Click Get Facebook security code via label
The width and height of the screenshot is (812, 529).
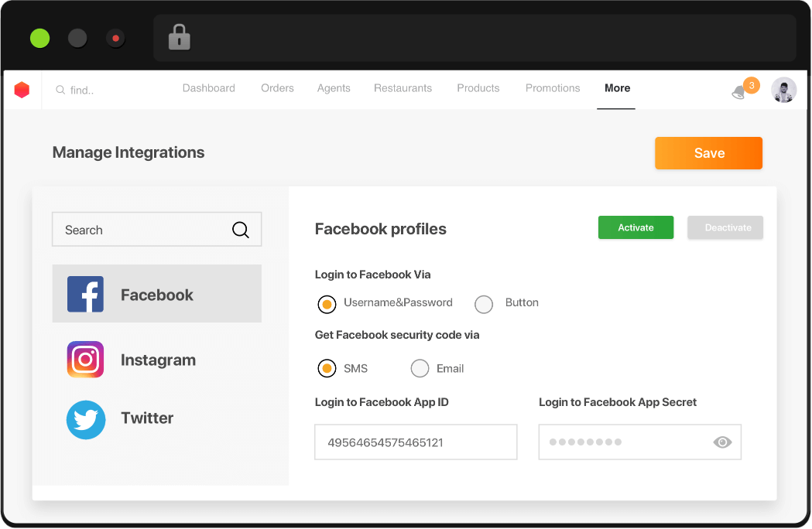pos(397,335)
